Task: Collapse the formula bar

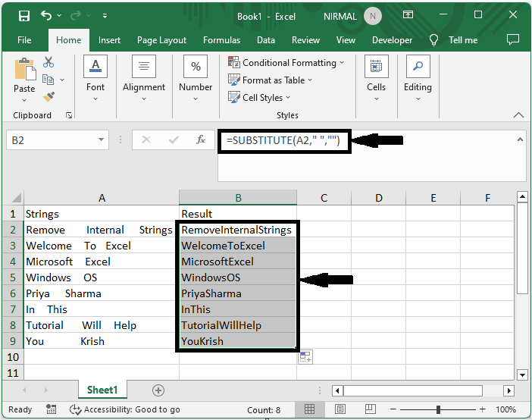Action: coord(520,139)
